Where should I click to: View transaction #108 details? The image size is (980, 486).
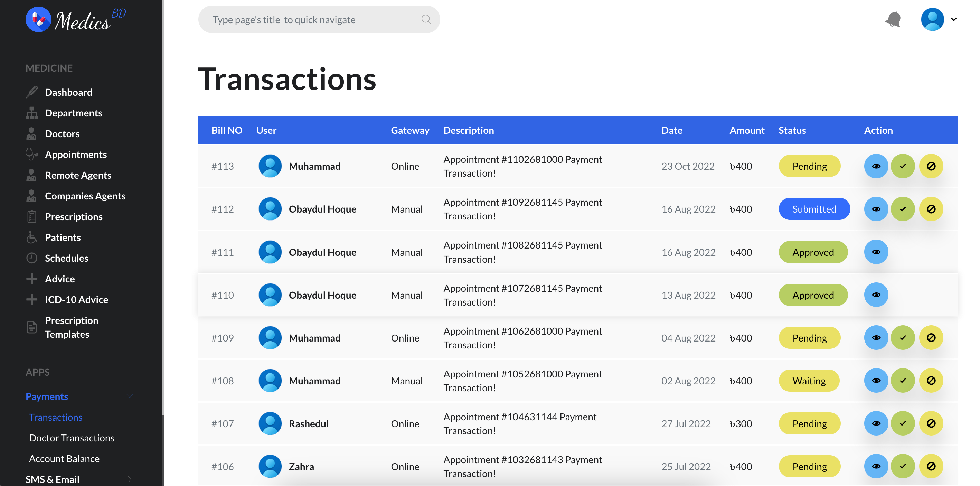coord(876,381)
